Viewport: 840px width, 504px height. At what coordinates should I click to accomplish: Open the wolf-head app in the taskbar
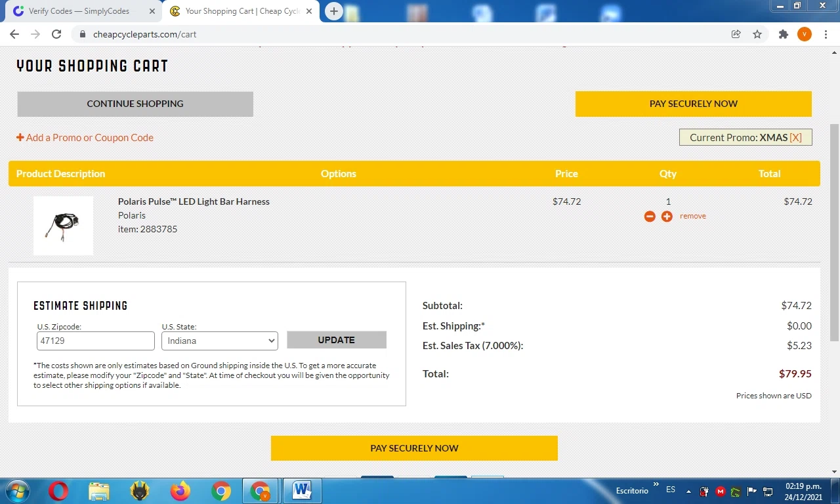coord(140,491)
